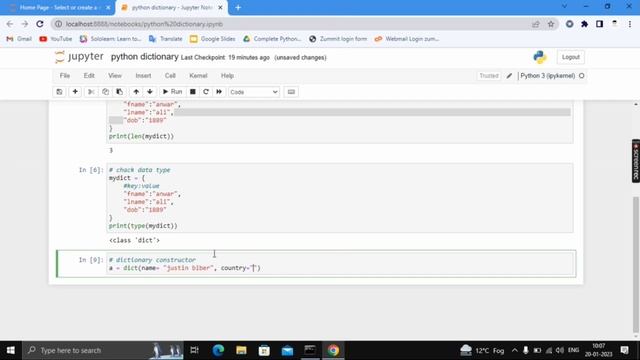Viewport: 640px width, 360px height.
Task: Cut selected cells with the scissors icon
Action: (91, 92)
